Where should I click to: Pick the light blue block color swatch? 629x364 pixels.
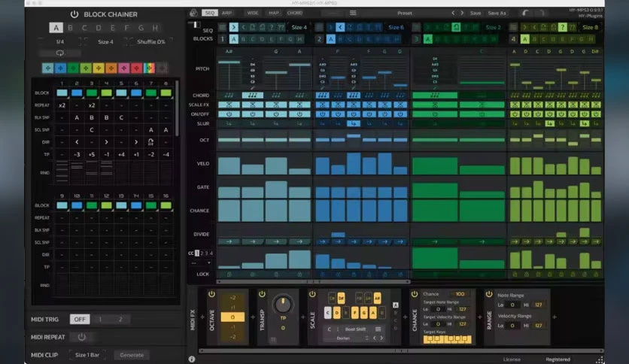(x=47, y=68)
